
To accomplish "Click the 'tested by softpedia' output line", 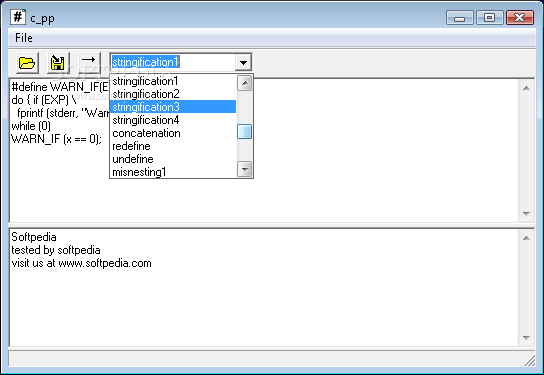I will click(x=56, y=250).
